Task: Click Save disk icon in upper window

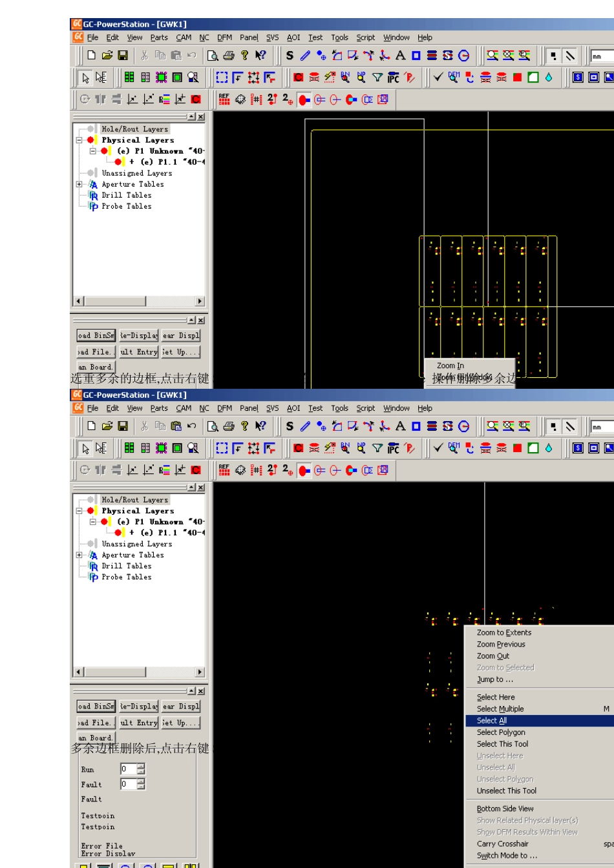Action: point(123,56)
